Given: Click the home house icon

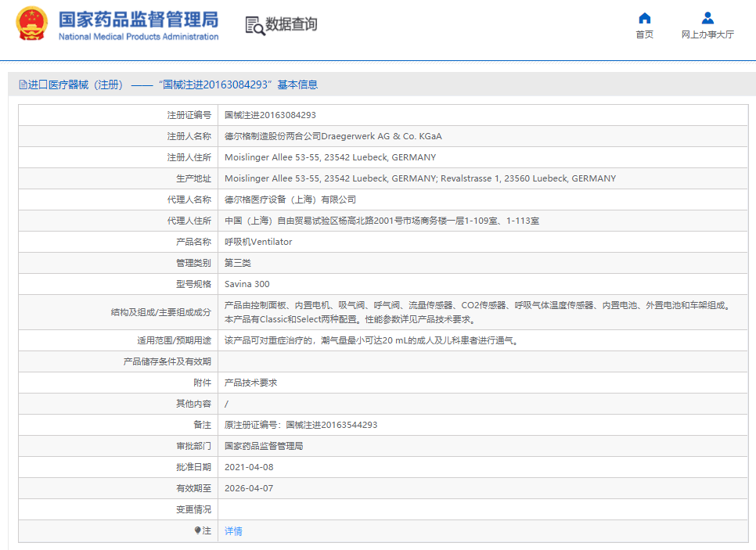Looking at the screenshot, I should [x=644, y=18].
